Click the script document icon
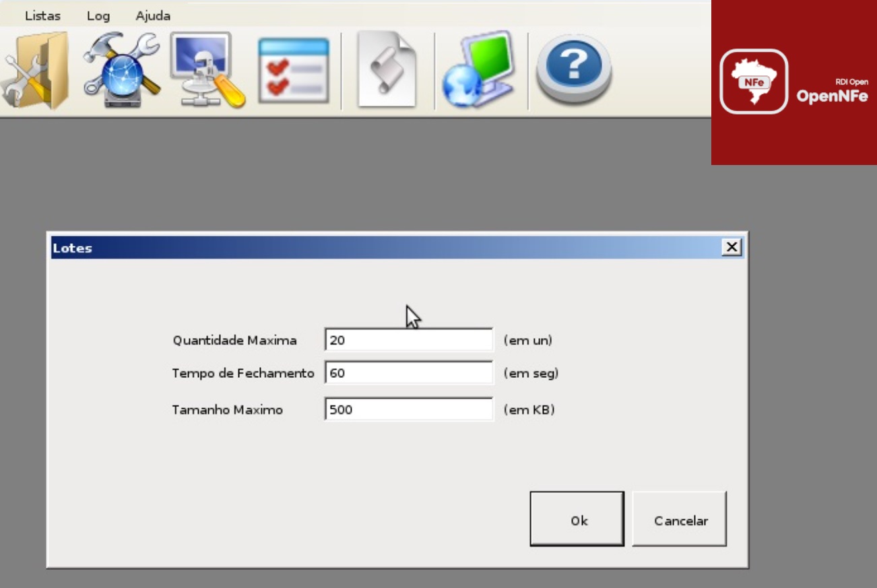 (387, 70)
